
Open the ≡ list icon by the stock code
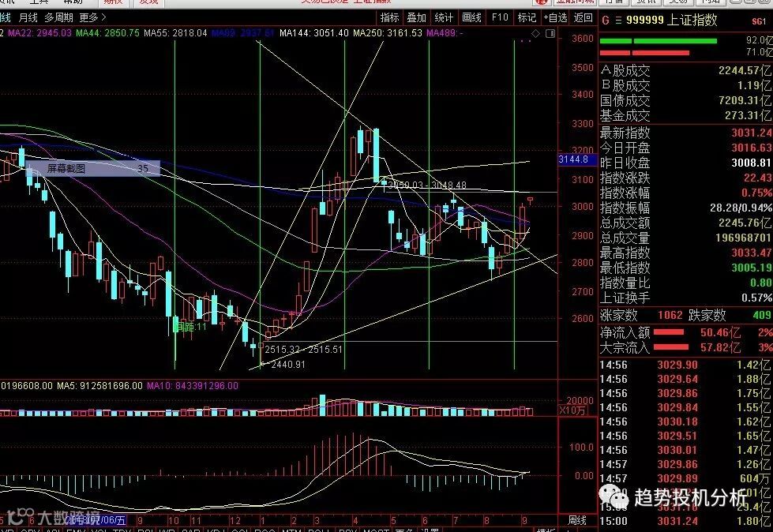617,21
